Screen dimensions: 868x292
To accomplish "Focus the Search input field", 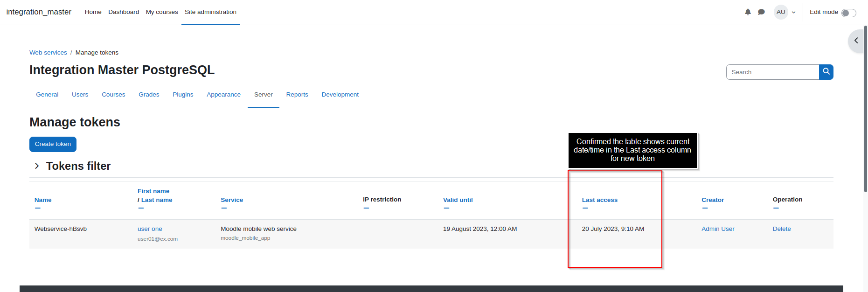I will [x=772, y=72].
